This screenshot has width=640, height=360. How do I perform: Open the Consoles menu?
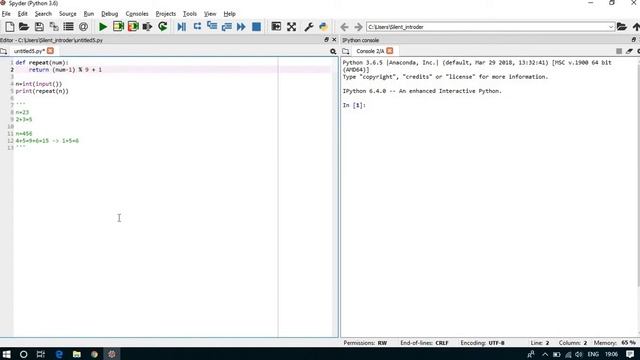[137, 14]
